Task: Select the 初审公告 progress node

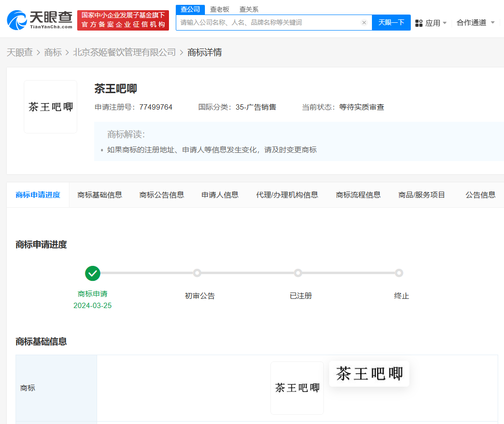Action: click(x=197, y=273)
